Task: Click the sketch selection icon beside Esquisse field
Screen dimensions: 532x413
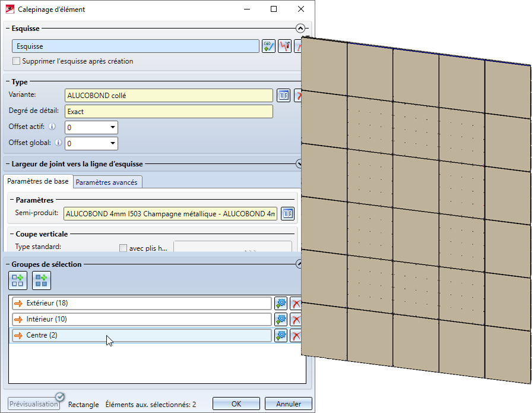Action: 269,46
